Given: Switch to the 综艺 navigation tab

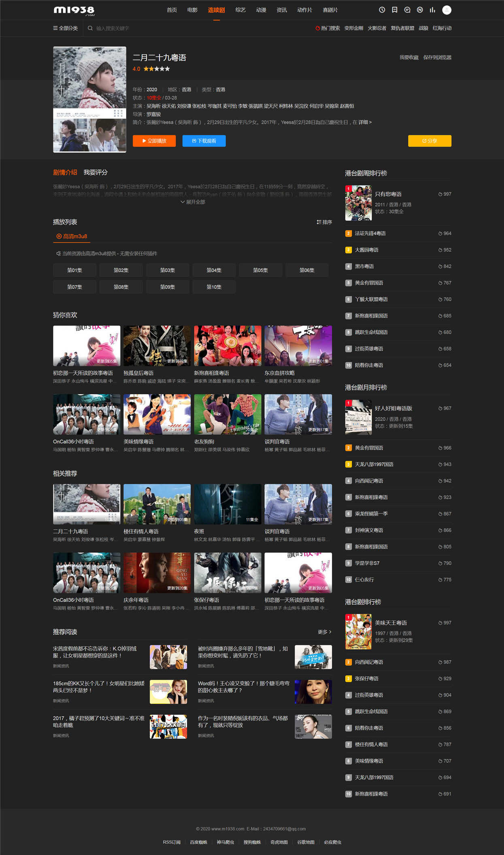Looking at the screenshot, I should pos(240,10).
